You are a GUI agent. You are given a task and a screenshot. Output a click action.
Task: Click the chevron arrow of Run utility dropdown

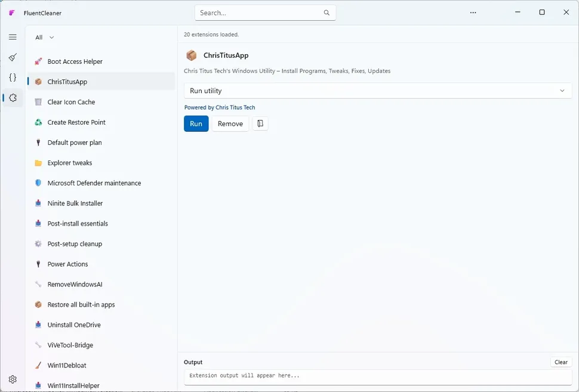point(562,91)
